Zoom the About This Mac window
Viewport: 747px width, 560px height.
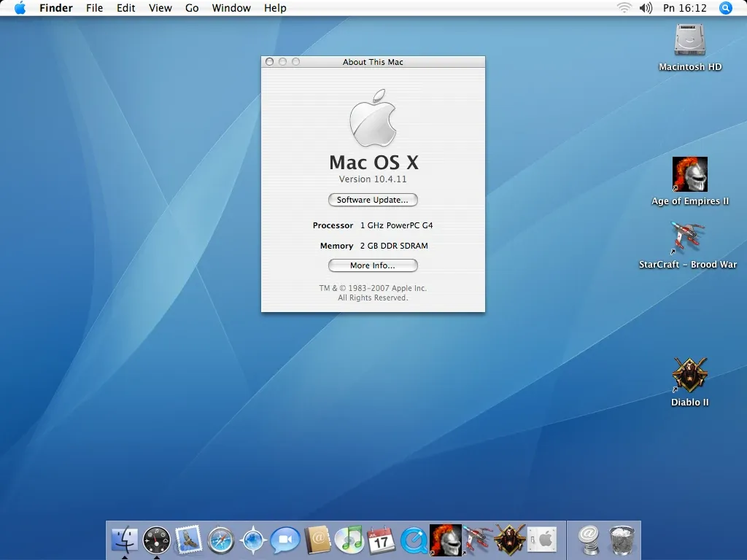296,62
